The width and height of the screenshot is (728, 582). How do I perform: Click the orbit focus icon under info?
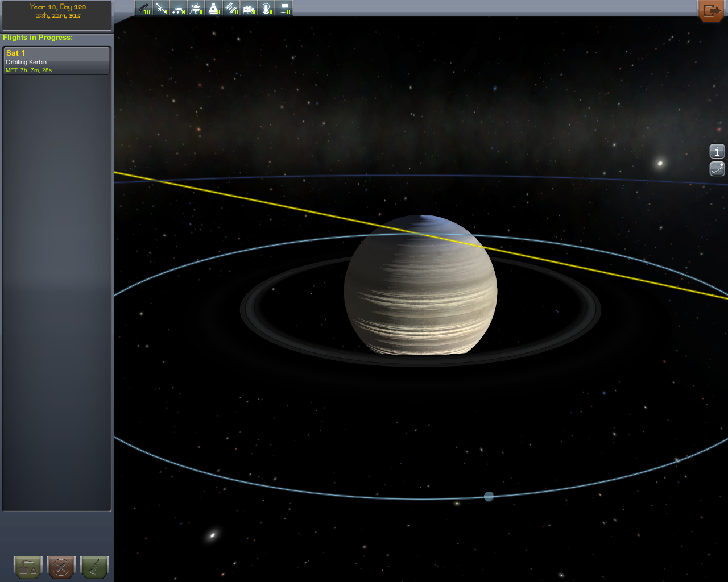(x=717, y=169)
